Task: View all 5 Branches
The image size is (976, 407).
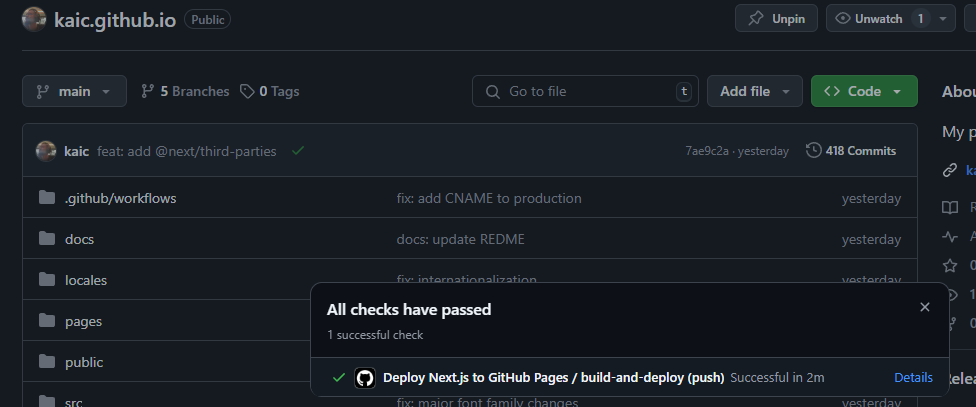Action: 185,91
